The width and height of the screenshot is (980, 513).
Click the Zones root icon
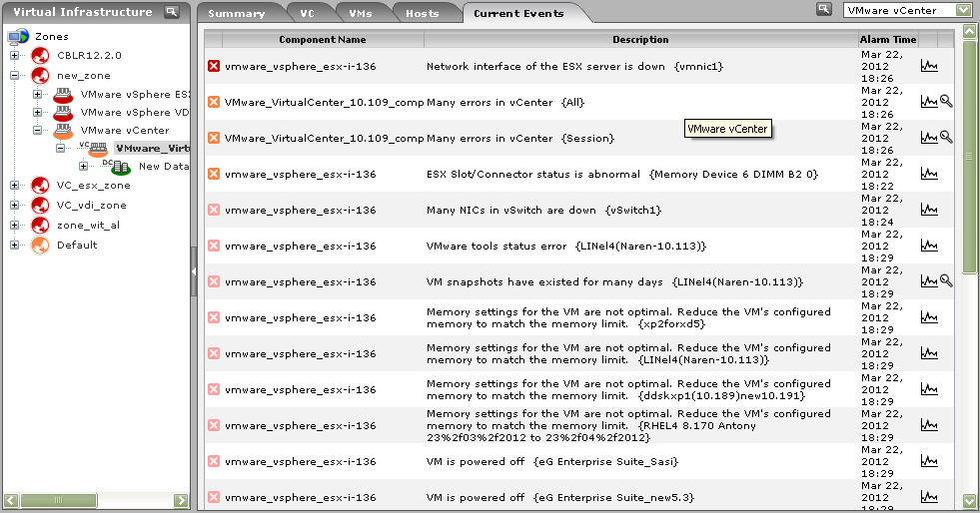18,36
